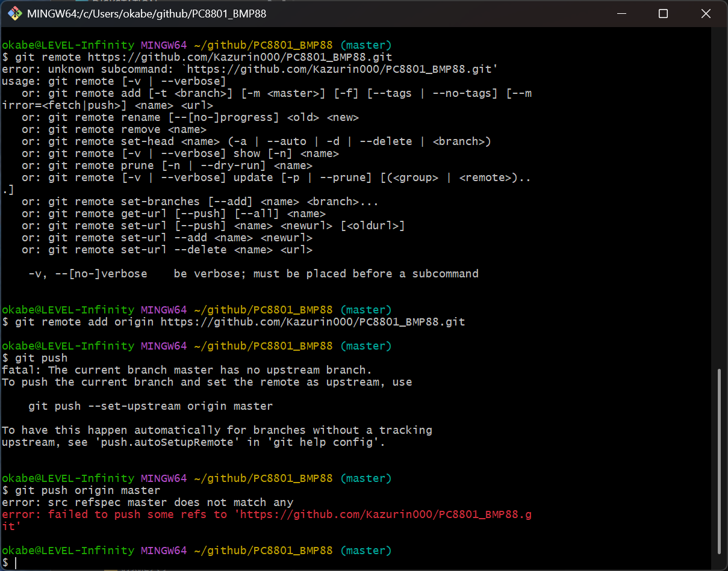
Task: Click the suggested 'git push --set-upstream origin master' line
Action: point(151,406)
